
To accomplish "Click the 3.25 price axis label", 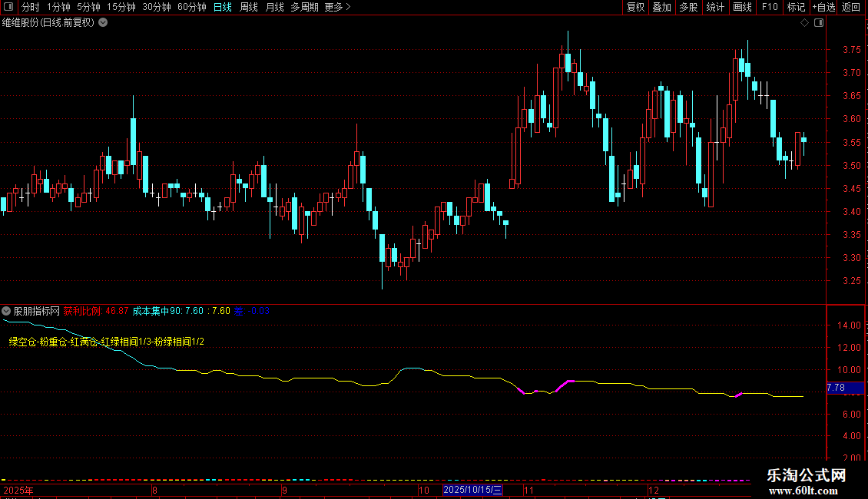I will tap(851, 281).
